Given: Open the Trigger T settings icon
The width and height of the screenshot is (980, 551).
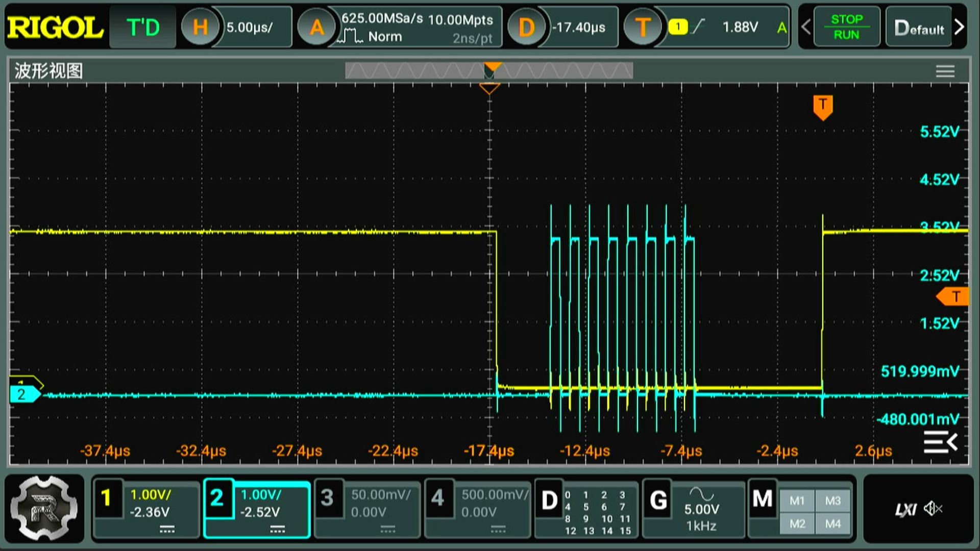Looking at the screenshot, I should click(643, 27).
